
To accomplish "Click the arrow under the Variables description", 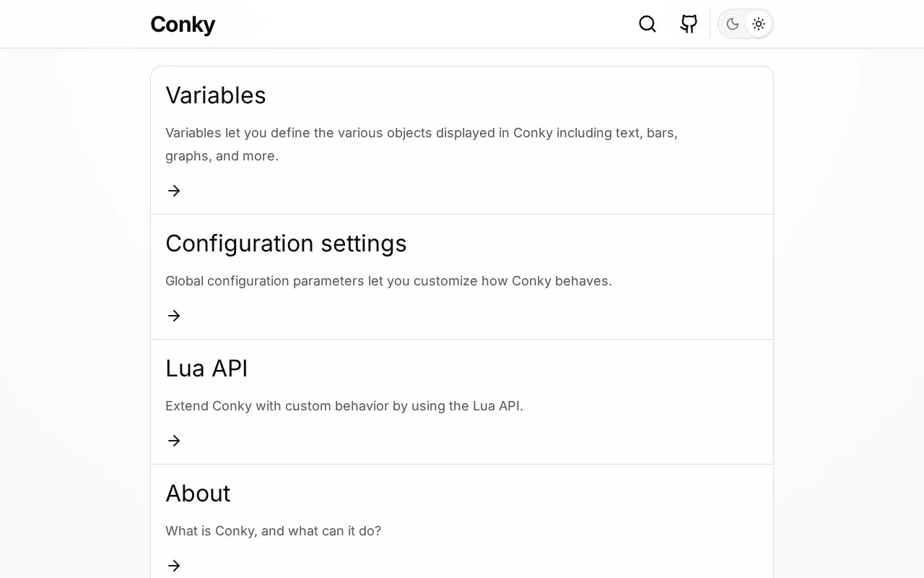I will click(174, 191).
